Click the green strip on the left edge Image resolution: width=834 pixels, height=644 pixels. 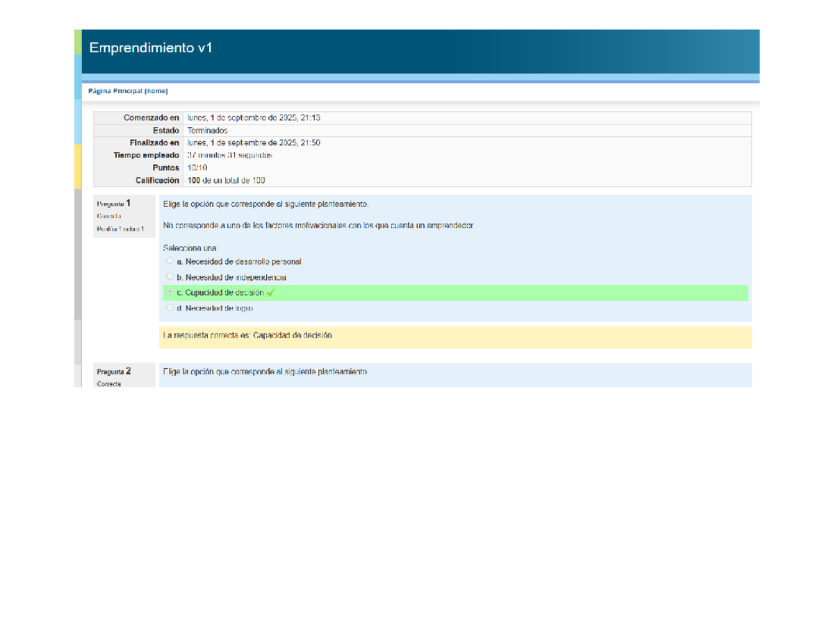[78, 42]
